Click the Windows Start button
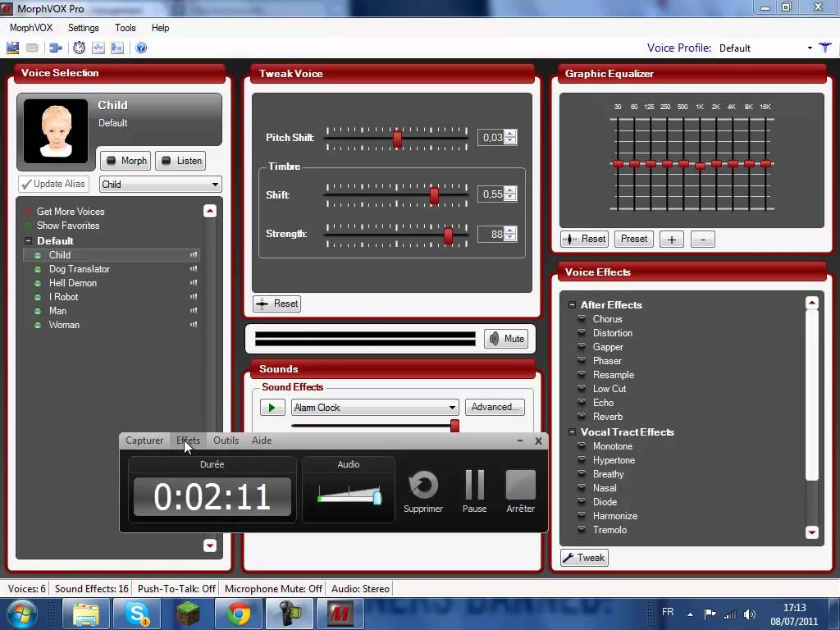The image size is (840, 630). tap(21, 614)
